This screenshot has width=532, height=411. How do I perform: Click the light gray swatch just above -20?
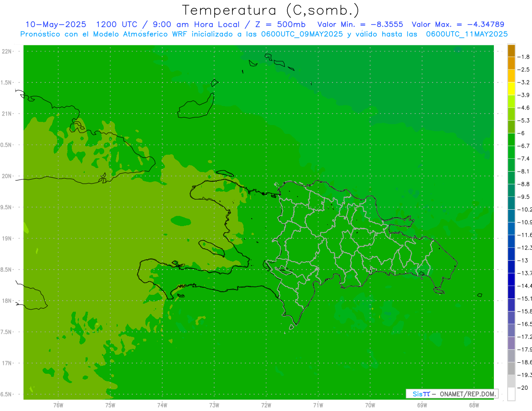tap(511, 381)
